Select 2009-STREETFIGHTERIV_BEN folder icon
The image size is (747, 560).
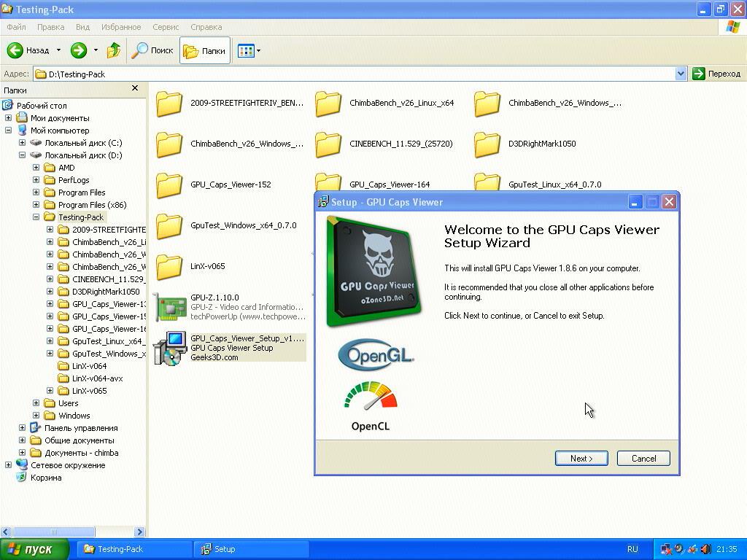[169, 104]
